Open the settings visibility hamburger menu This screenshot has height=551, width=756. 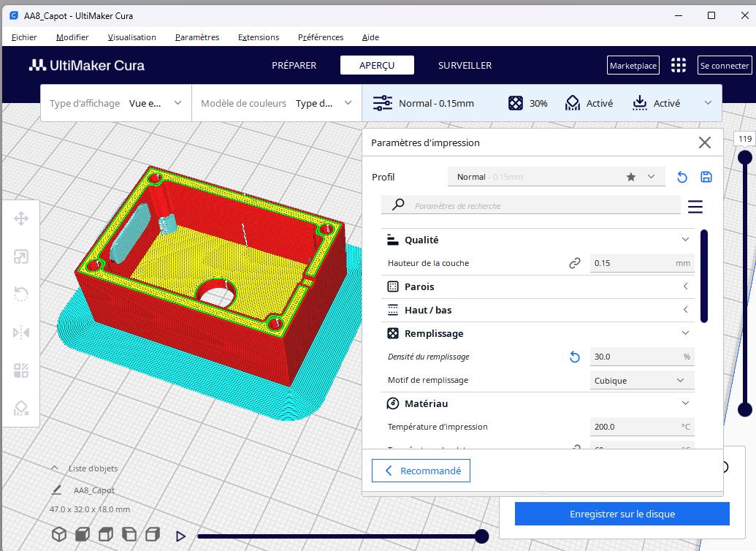(x=695, y=207)
